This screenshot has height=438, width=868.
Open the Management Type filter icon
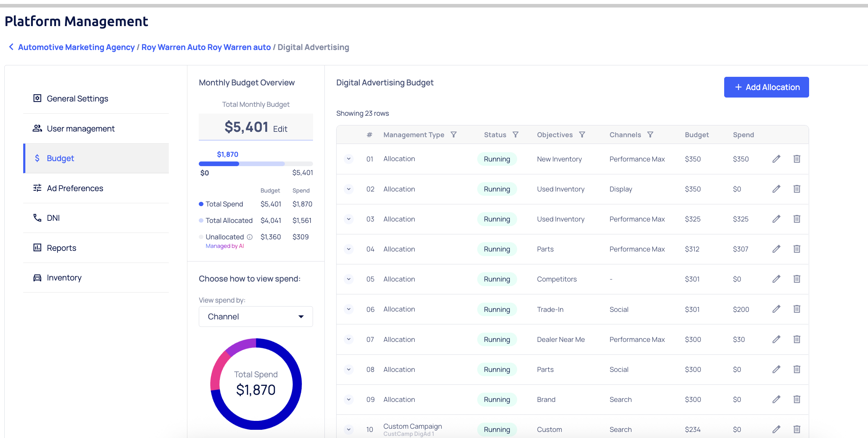454,135
